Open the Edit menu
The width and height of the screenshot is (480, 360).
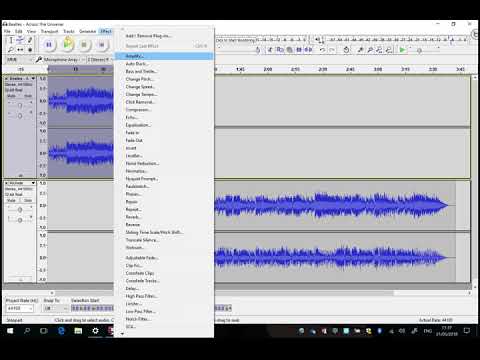tap(19, 31)
